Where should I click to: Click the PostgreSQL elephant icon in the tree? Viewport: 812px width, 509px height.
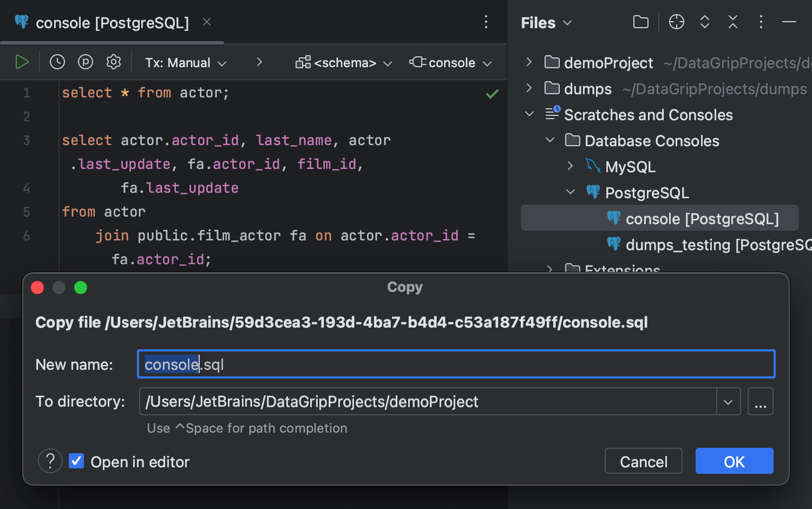[x=593, y=192]
